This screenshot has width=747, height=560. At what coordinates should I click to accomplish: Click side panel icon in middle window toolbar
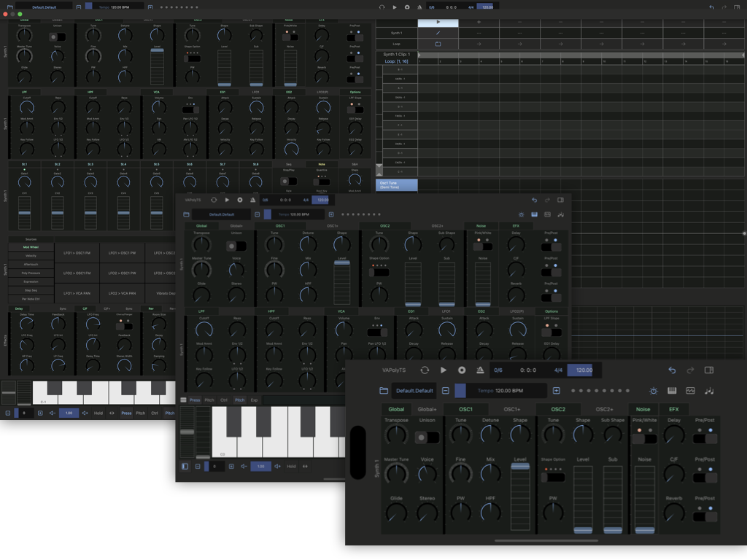coord(560,200)
